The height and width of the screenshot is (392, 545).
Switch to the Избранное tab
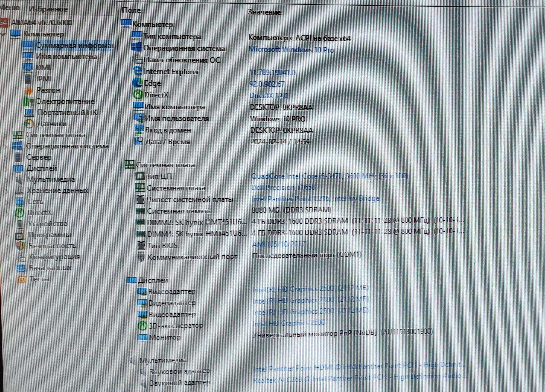point(48,9)
